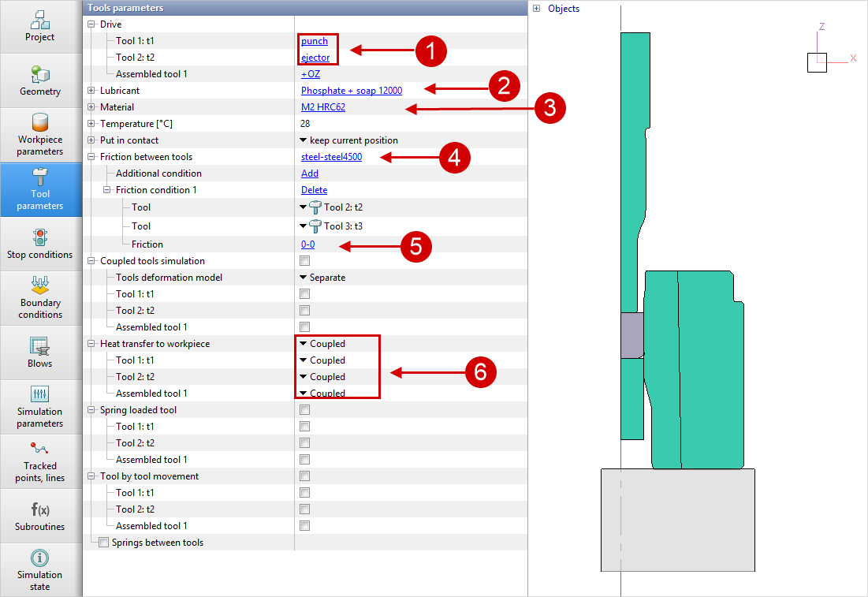Select the Tool parameters tab
This screenshot has height=597, width=868.
40,188
